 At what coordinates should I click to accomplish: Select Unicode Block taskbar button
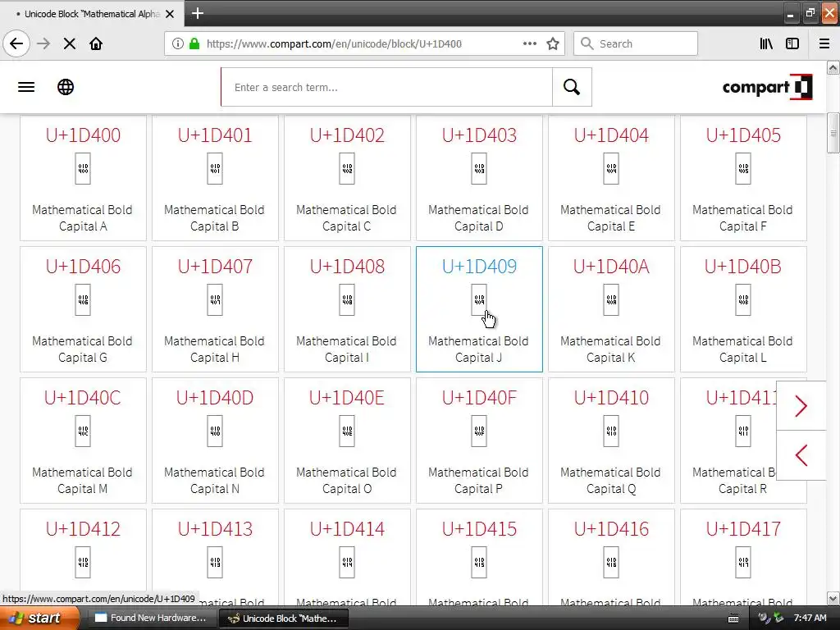283,619
